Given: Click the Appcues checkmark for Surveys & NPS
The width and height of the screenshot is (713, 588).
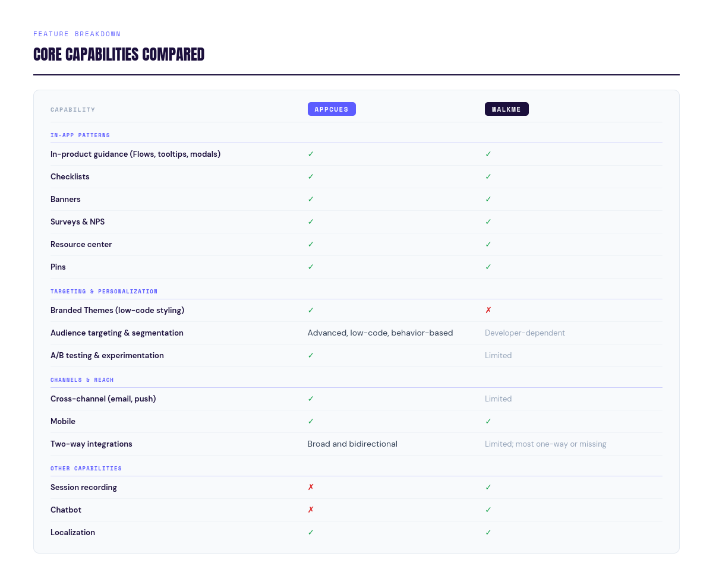Looking at the screenshot, I should [x=311, y=222].
